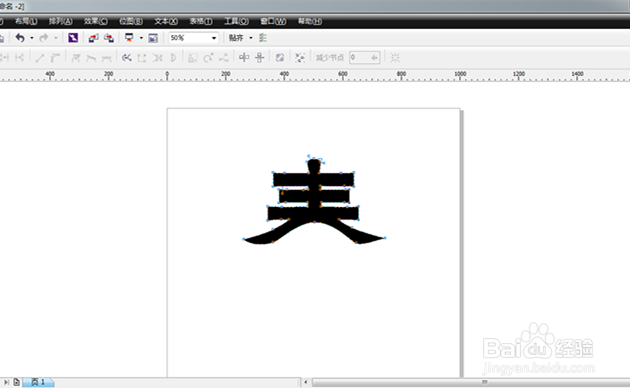Click the grayed Redo arrow icon
This screenshot has width=630, height=390.
coord(44,38)
